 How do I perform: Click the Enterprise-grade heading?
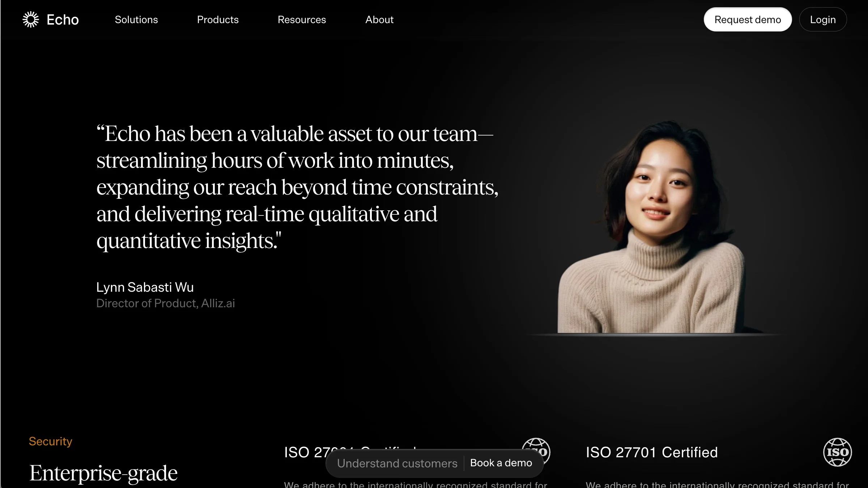pos(103,473)
